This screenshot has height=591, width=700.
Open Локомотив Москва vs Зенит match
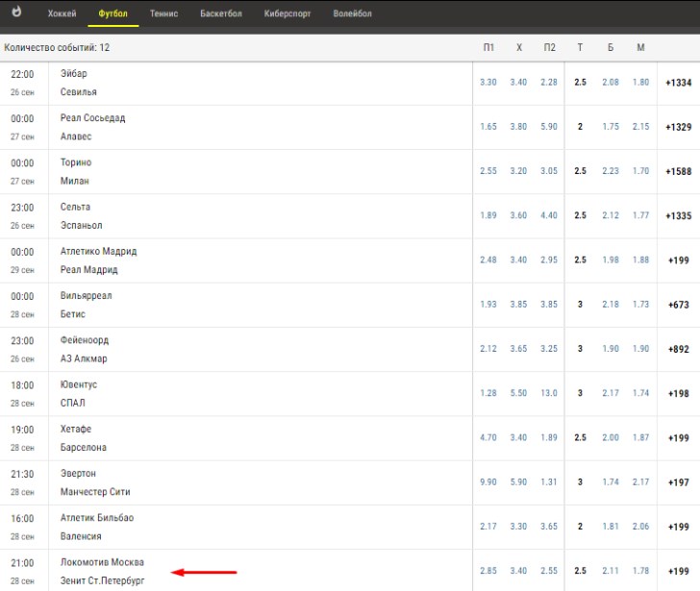(102, 572)
